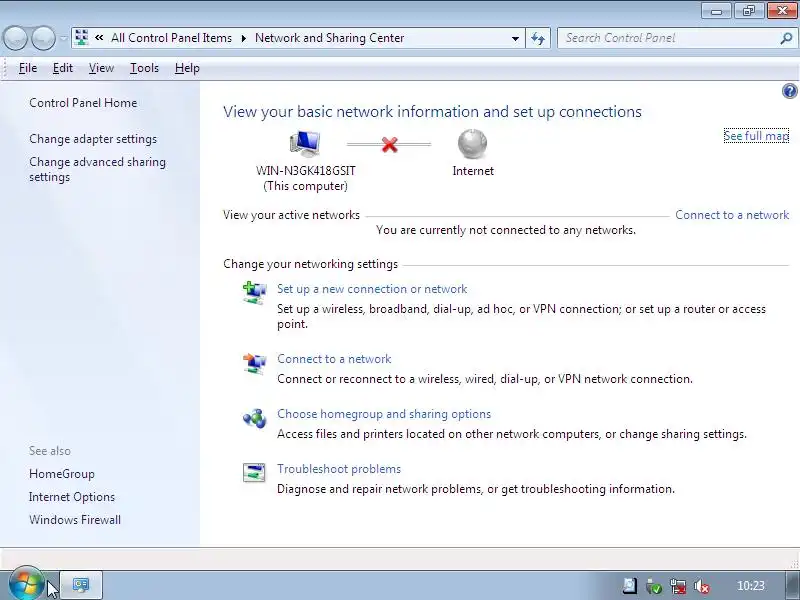Click the Control Panel icon in address bar
The width and height of the screenshot is (800, 600).
click(81, 38)
